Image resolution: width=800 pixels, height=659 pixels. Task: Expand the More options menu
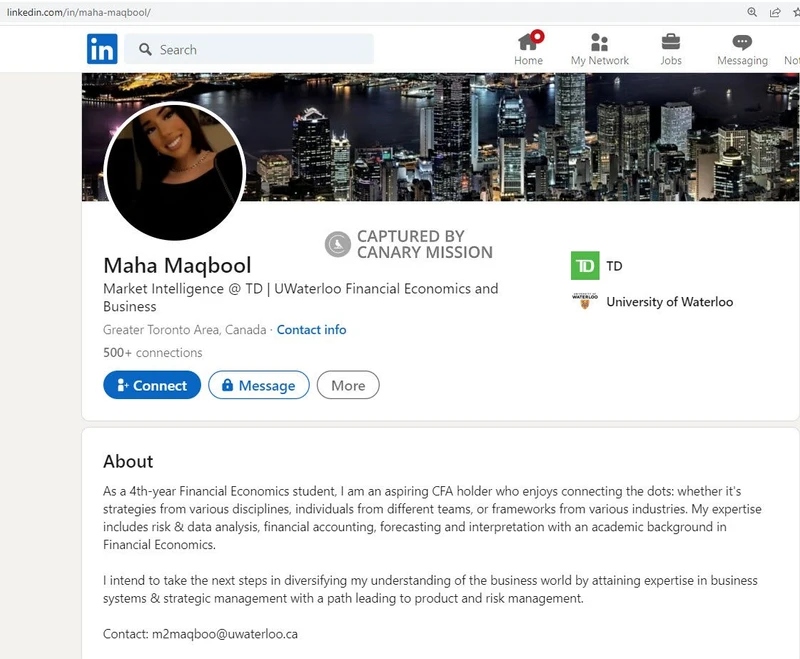[x=348, y=385]
